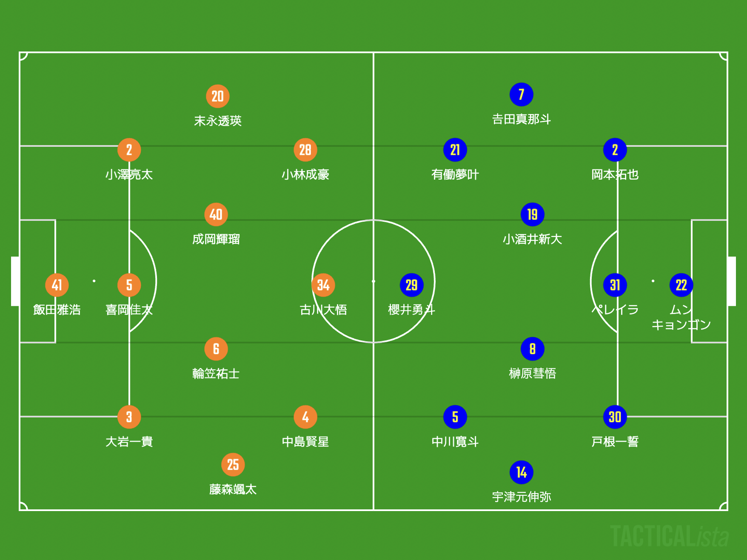The image size is (747, 560).
Task: Click the 榊原彗悟 name label
Action: pos(532,374)
